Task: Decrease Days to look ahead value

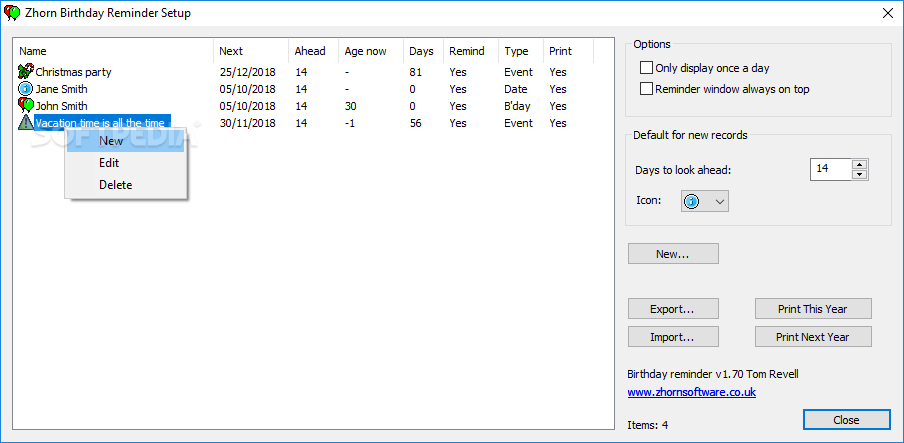Action: pyautogui.click(x=860, y=174)
